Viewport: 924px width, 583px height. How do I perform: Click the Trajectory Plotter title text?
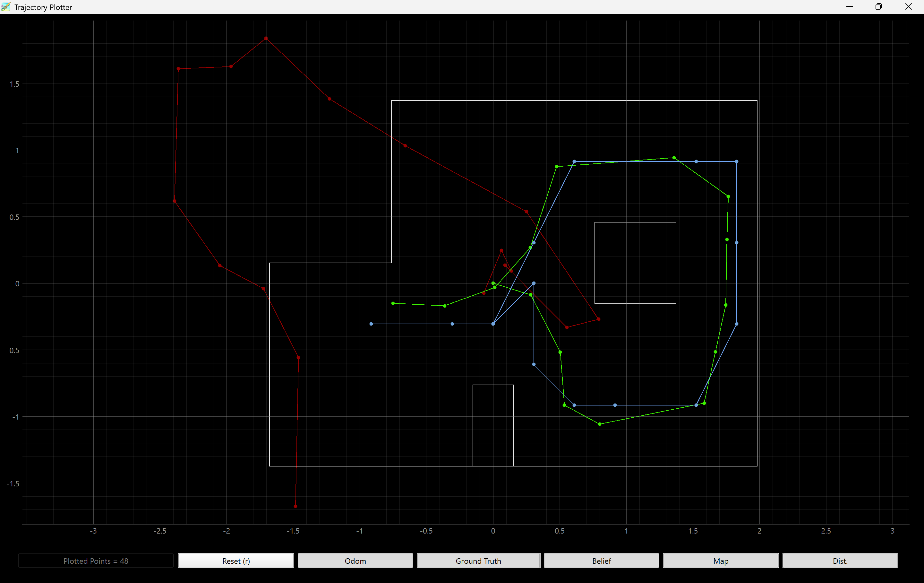43,7
